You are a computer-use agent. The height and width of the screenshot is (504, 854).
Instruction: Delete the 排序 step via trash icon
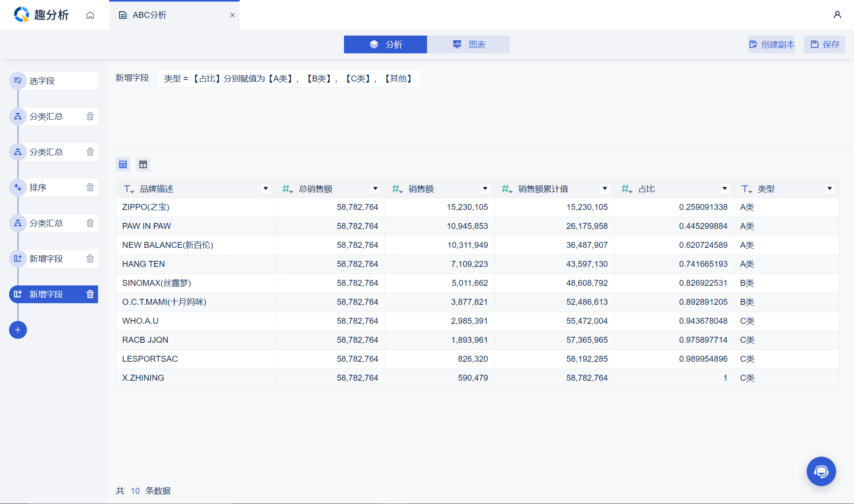[x=90, y=187]
